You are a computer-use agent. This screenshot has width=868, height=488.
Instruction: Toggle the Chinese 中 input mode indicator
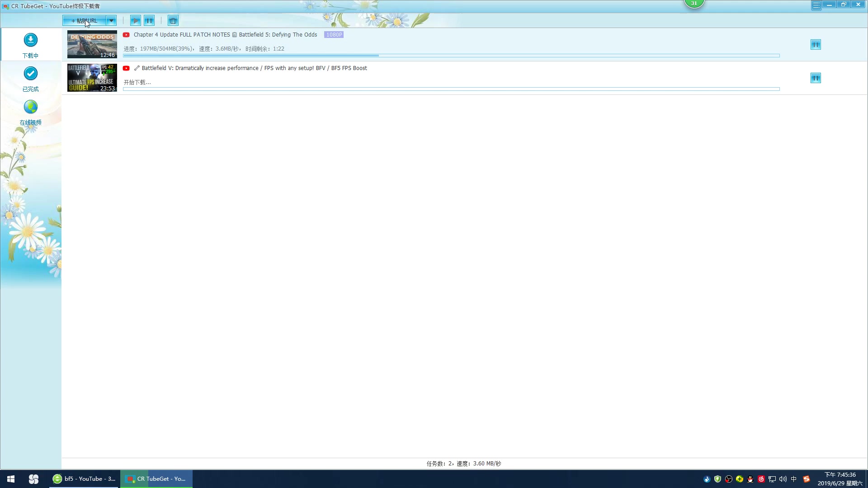tap(794, 479)
